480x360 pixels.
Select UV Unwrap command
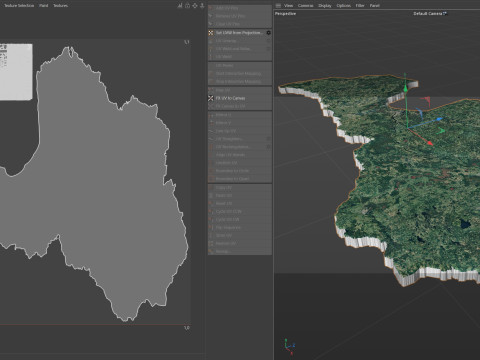click(x=240, y=41)
